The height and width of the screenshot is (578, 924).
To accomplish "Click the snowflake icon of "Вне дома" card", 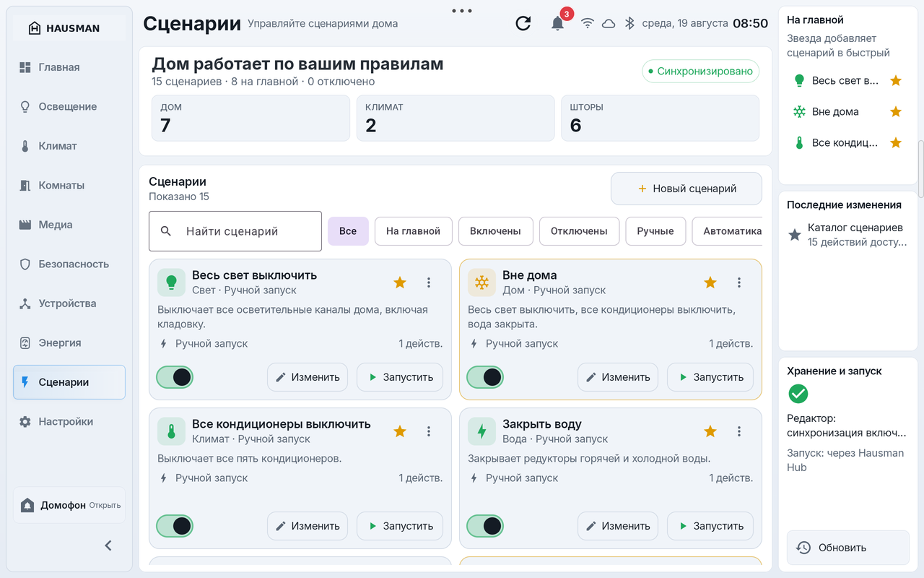I will point(481,282).
